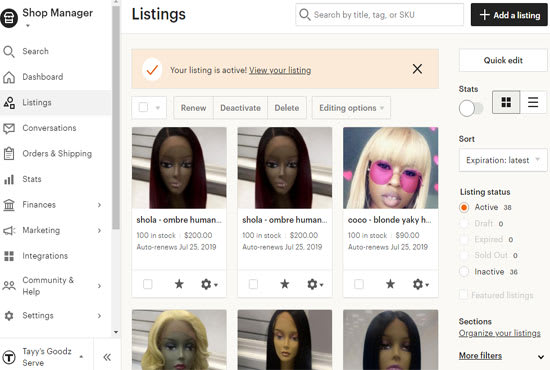This screenshot has height=370, width=550.
Task: Click the Marketing megaphone icon
Action: [9, 230]
